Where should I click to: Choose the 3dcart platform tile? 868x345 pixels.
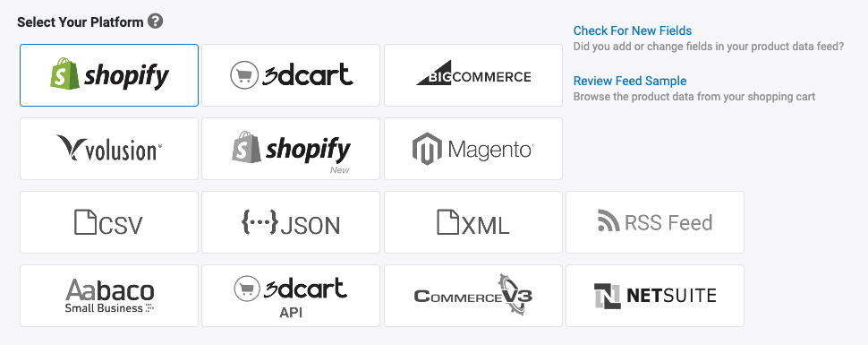pyautogui.click(x=291, y=75)
